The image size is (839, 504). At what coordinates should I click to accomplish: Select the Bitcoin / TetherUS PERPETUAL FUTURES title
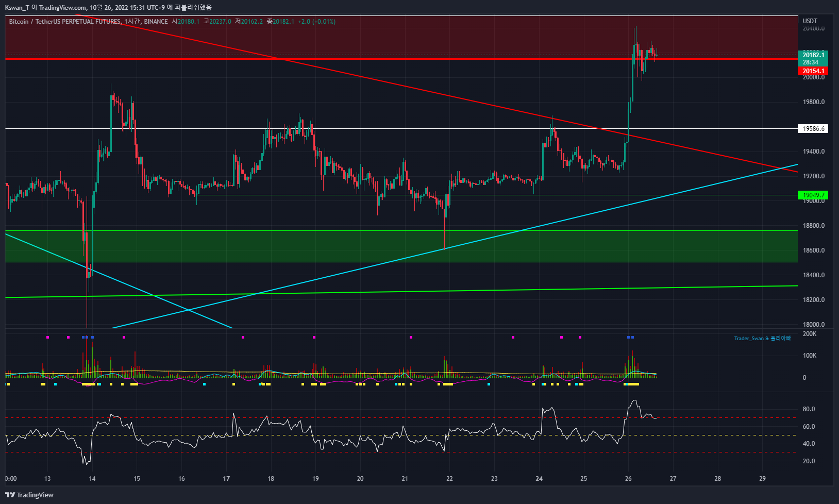point(65,22)
